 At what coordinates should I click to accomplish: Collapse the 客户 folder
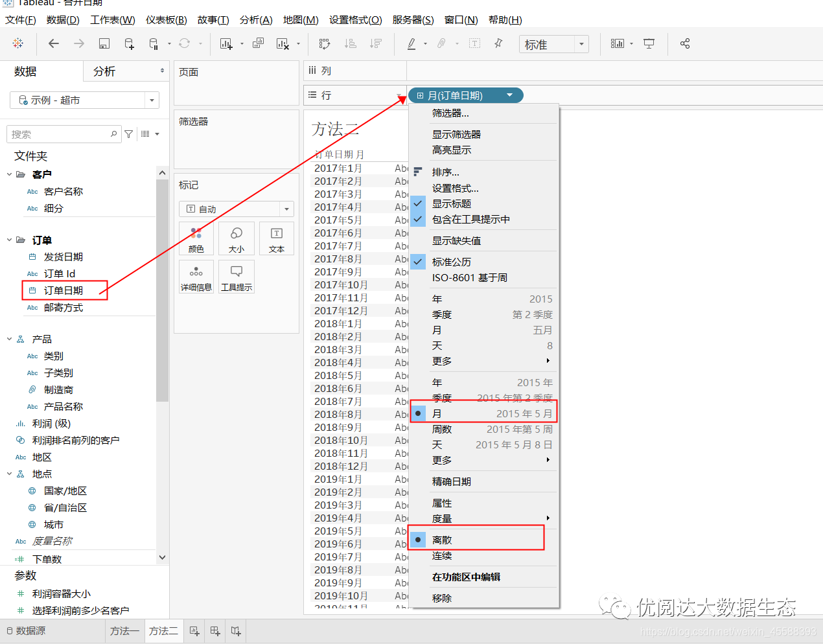[10, 174]
